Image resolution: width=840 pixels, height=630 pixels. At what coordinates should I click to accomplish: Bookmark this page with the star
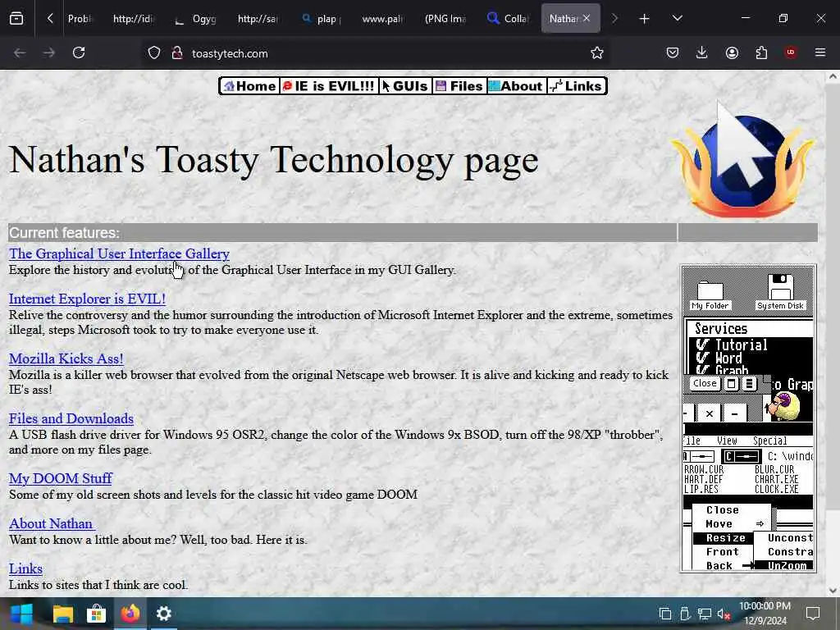tap(597, 53)
